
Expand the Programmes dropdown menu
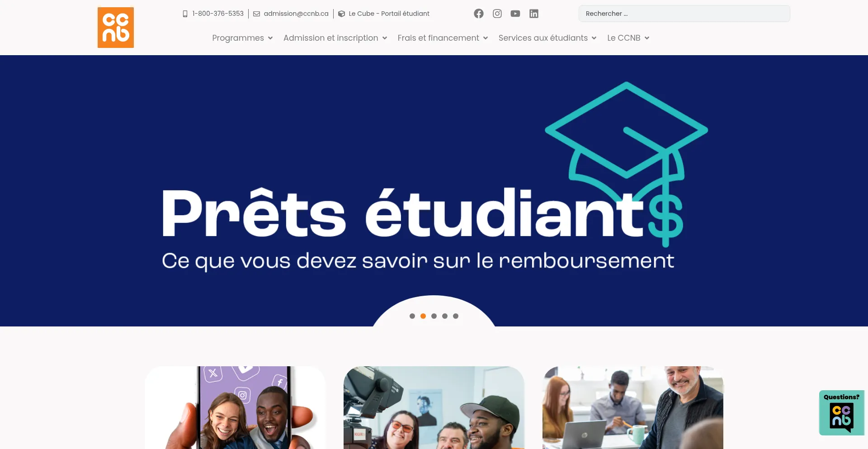(242, 38)
